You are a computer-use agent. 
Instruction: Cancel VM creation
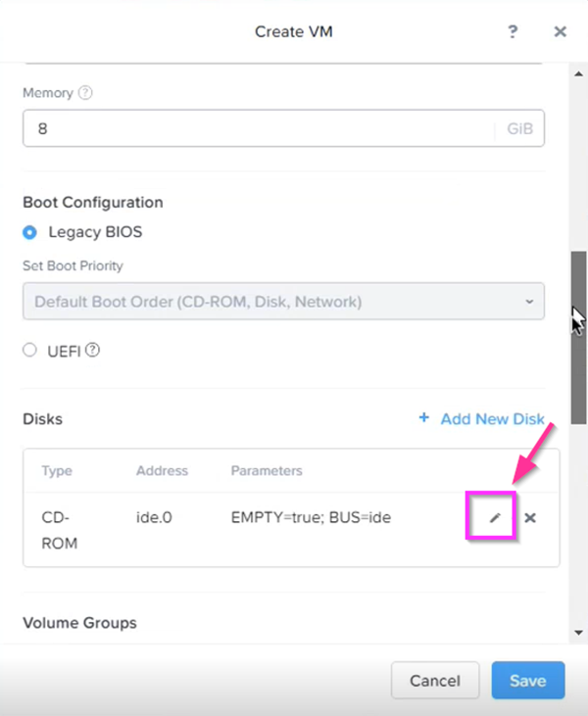(435, 681)
